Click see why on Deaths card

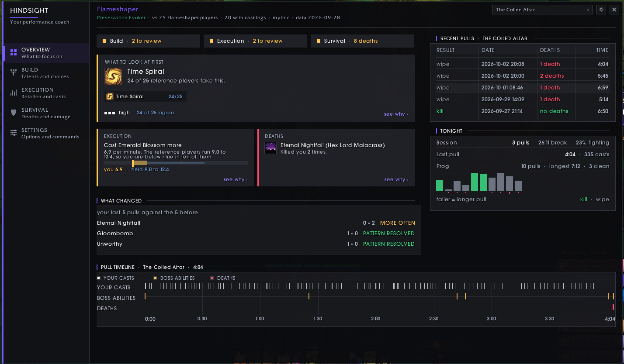coord(396,179)
